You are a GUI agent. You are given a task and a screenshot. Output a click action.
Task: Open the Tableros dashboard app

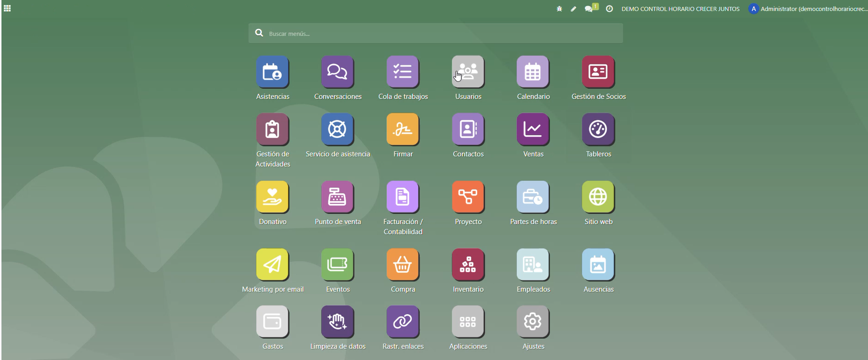(x=598, y=129)
